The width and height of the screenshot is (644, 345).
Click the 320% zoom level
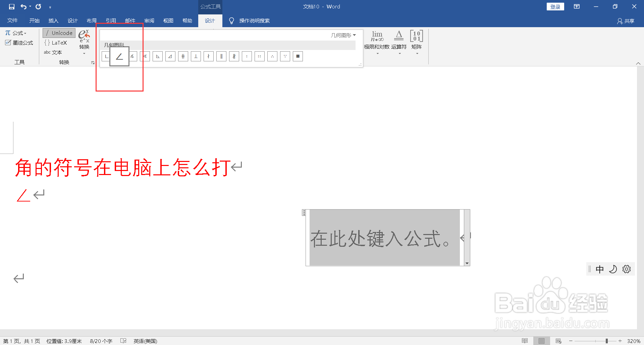pos(634,341)
